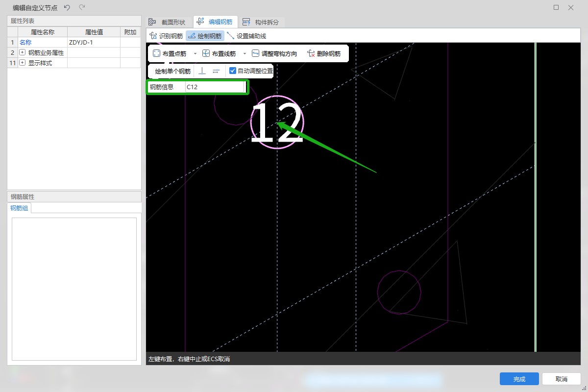Click the undo arrow in title bar

(67, 7)
